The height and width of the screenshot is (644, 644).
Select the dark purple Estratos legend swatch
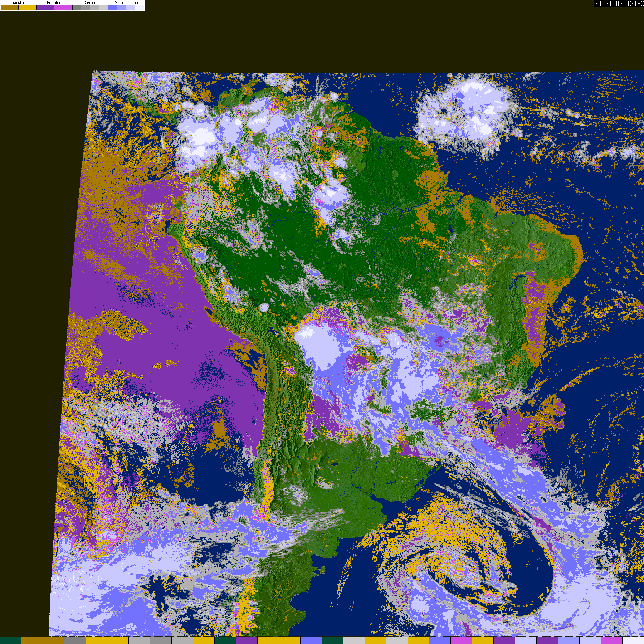click(x=45, y=8)
